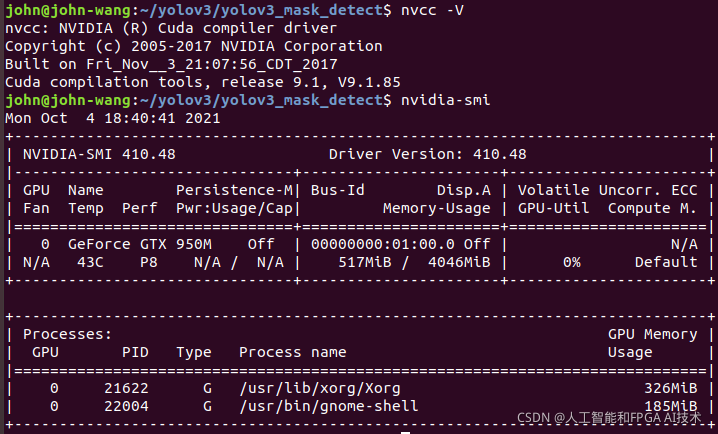718x434 pixels.
Task: Click the '00000000:01:00.0' bus ID value
Action: (383, 244)
